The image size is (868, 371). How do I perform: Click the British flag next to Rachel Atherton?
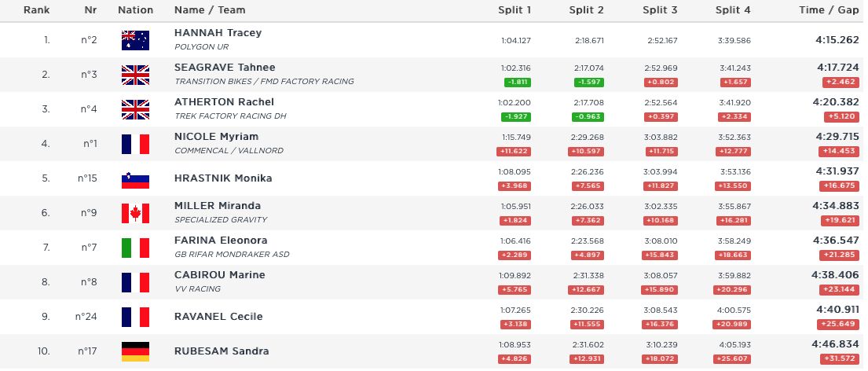click(x=135, y=109)
